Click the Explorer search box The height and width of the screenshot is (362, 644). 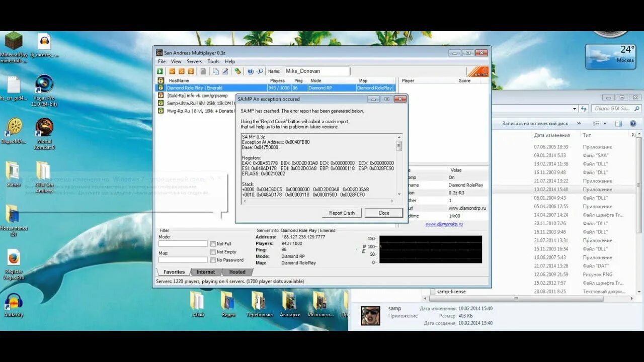pos(616,109)
